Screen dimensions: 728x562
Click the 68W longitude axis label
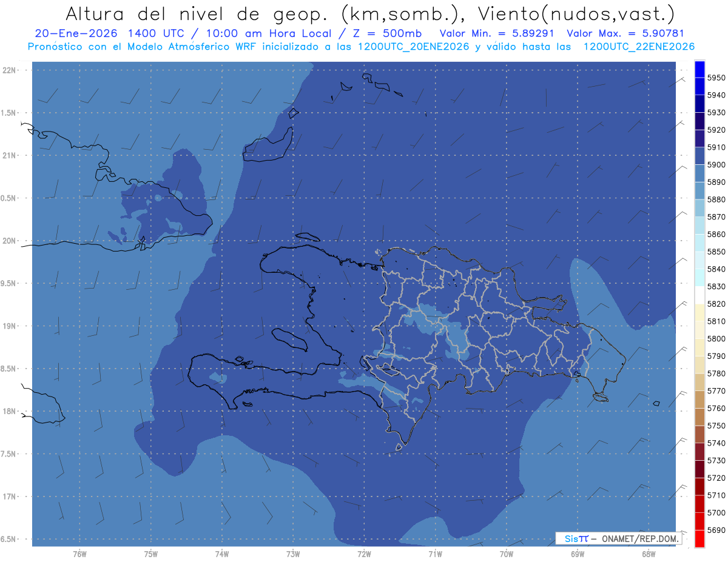(649, 554)
